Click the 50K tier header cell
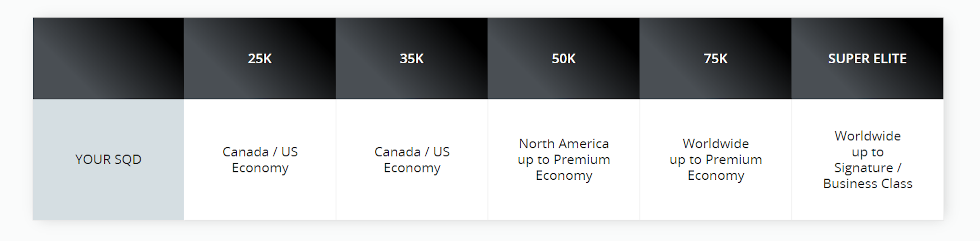980x241 pixels. [x=563, y=58]
